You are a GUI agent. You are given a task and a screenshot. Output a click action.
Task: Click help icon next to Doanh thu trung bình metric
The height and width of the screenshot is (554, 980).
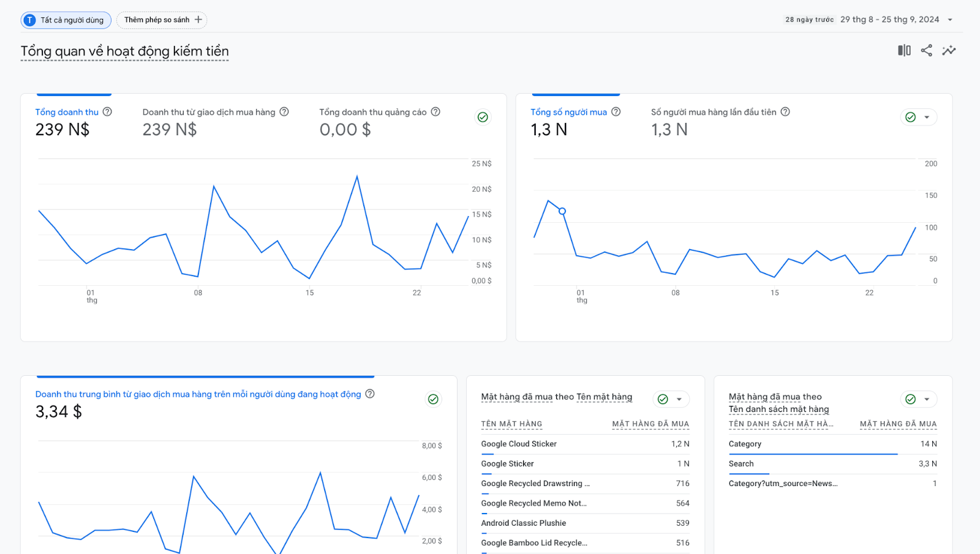click(370, 394)
